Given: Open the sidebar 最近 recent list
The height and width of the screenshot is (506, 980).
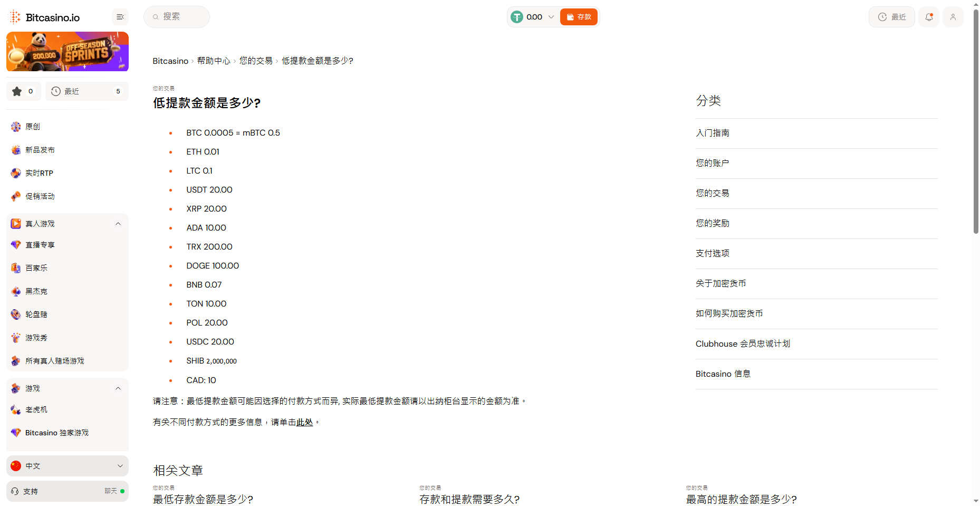Looking at the screenshot, I should pyautogui.click(x=87, y=91).
